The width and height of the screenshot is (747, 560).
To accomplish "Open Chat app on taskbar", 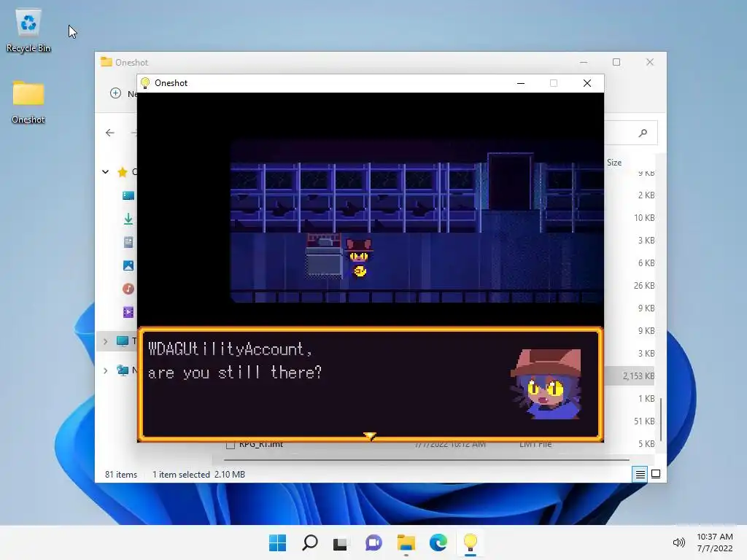I will click(373, 542).
